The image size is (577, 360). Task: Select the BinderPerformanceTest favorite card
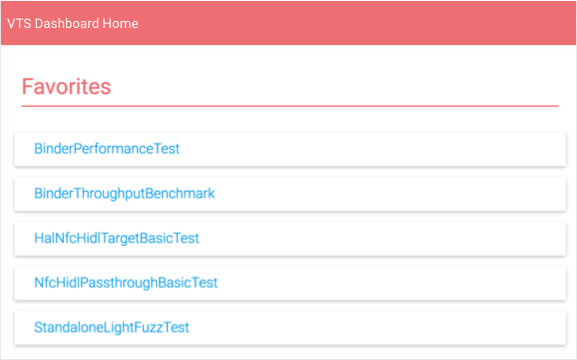[290, 149]
